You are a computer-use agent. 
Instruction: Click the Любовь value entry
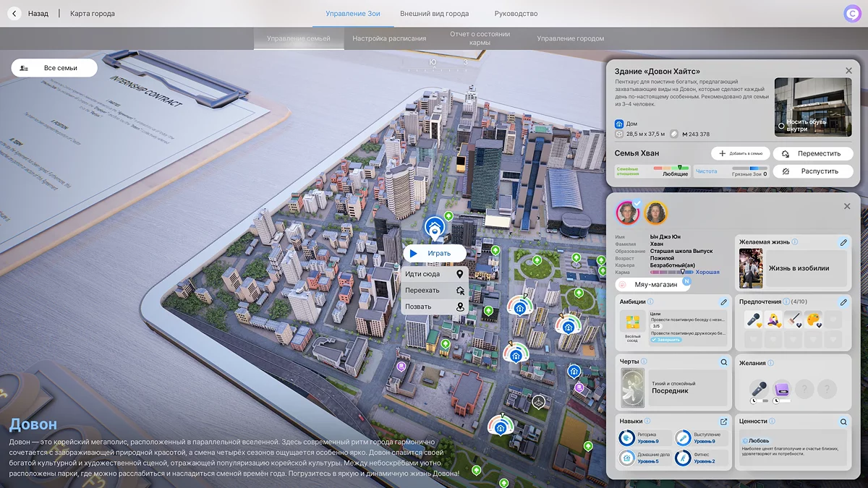coord(757,440)
